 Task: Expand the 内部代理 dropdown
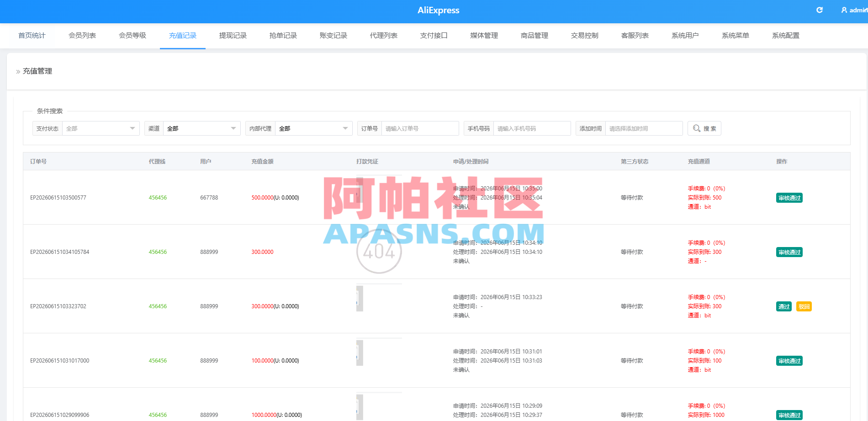[314, 128]
